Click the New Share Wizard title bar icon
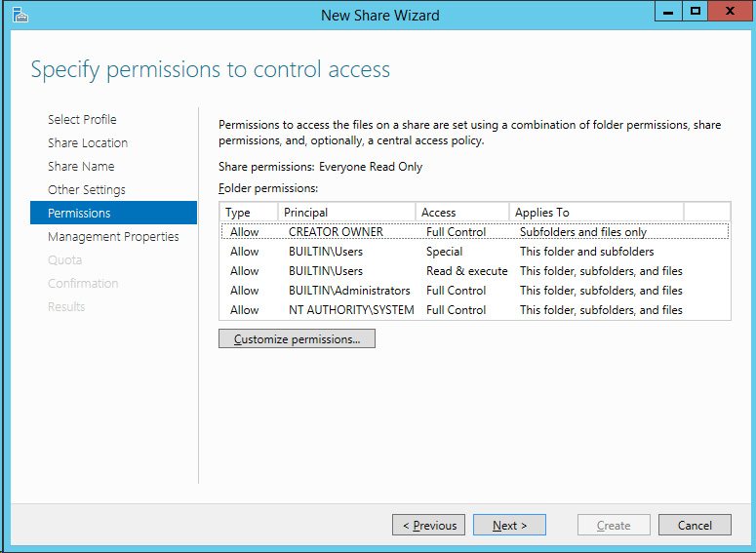Viewport: 756px width, 553px height. pos(20,15)
